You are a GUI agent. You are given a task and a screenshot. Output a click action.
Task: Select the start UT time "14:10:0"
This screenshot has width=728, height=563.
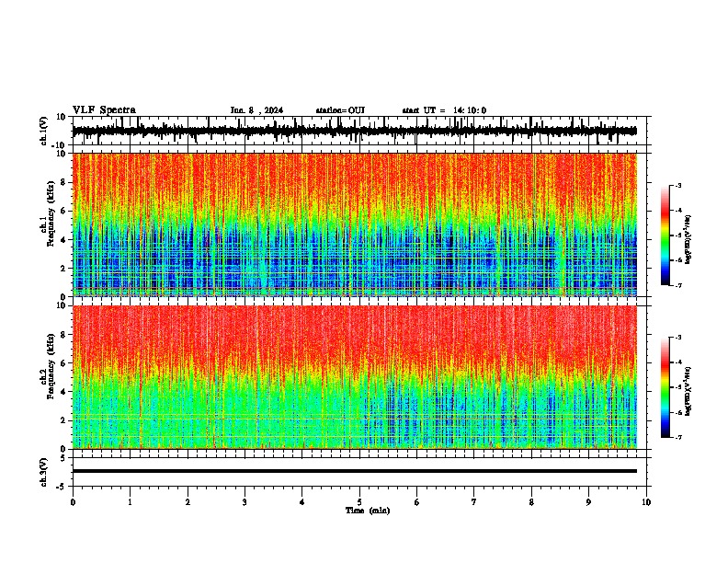tap(470, 110)
